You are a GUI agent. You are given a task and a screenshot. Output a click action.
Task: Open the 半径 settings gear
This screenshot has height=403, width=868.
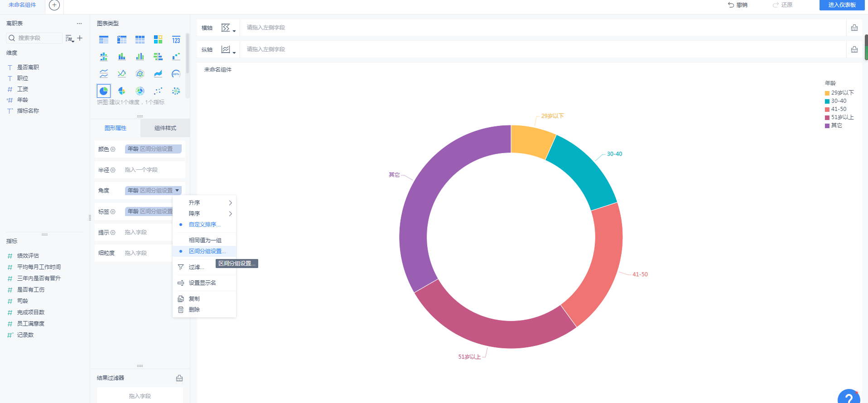113,170
